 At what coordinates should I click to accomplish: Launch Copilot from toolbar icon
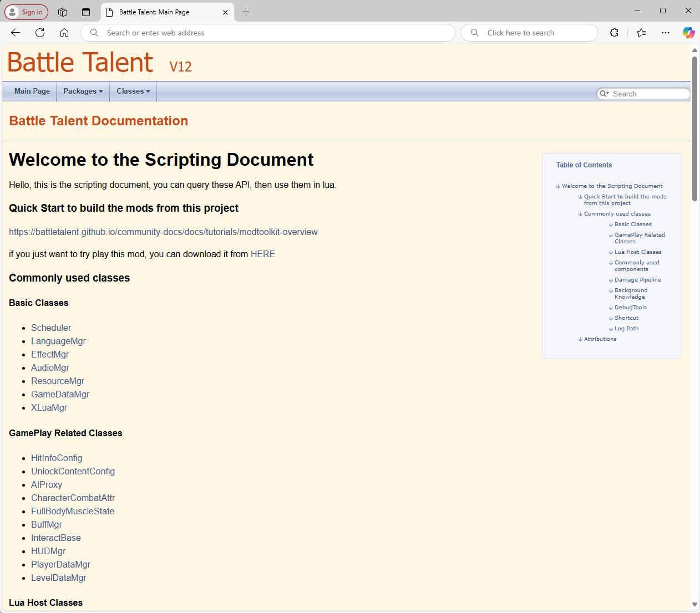click(688, 33)
